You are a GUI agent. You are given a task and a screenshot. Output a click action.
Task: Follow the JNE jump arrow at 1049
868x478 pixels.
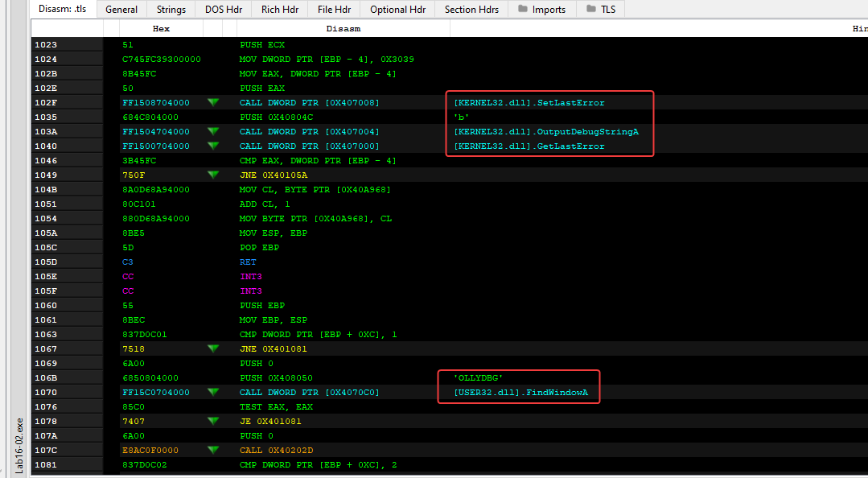[213, 175]
